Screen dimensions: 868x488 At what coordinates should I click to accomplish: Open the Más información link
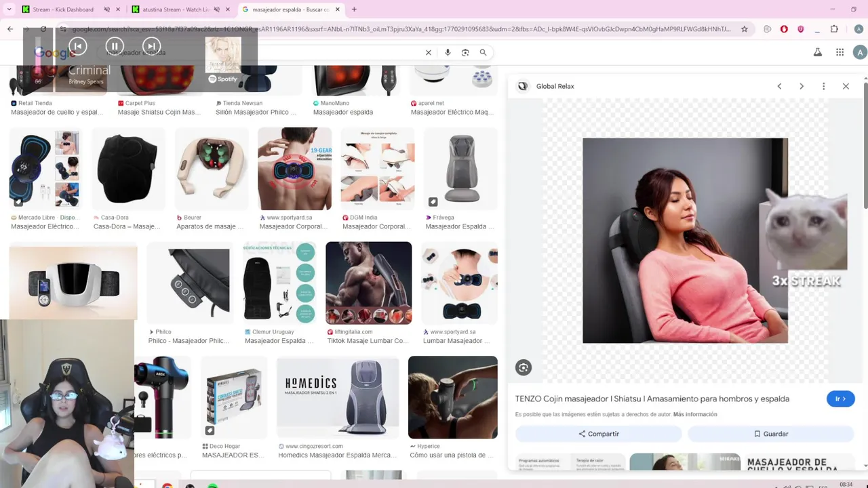point(695,414)
